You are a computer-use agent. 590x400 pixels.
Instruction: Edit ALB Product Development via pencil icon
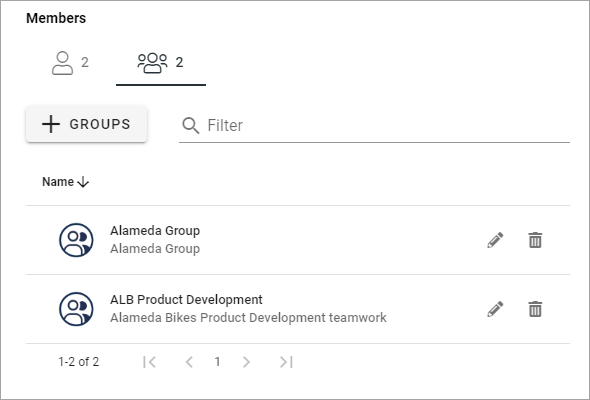pos(495,309)
